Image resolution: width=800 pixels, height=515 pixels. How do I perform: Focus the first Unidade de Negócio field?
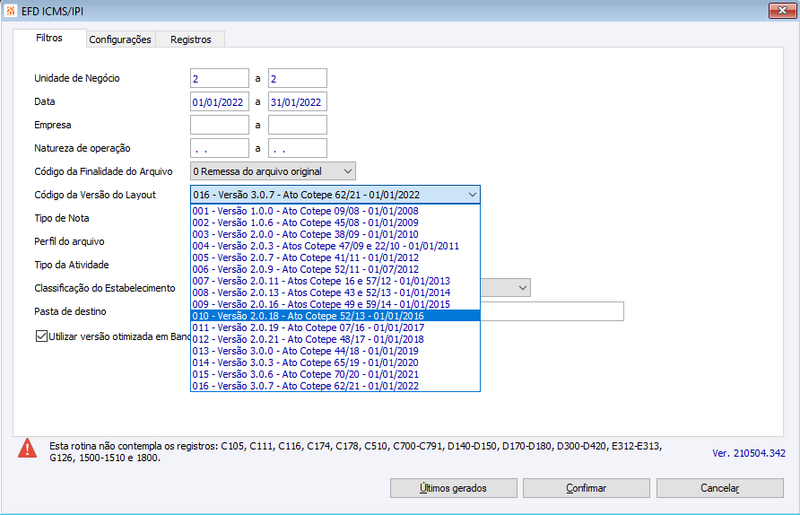[x=219, y=79]
